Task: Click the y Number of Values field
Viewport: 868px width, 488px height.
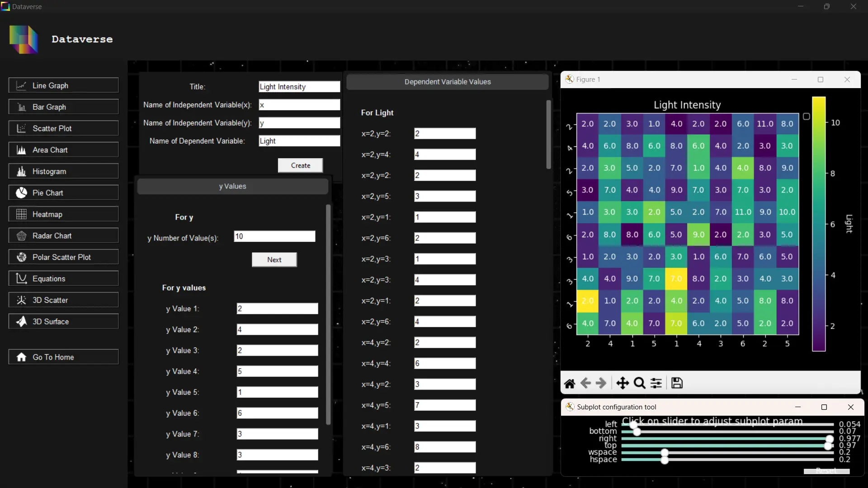Action: pos(274,236)
